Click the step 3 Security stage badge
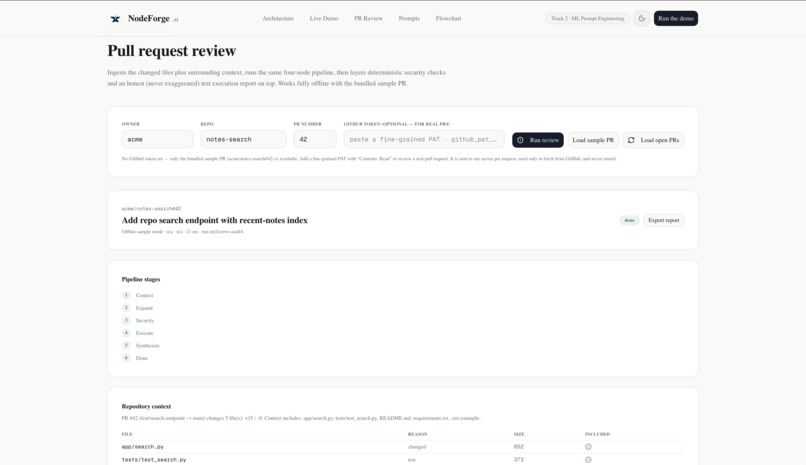 point(126,320)
